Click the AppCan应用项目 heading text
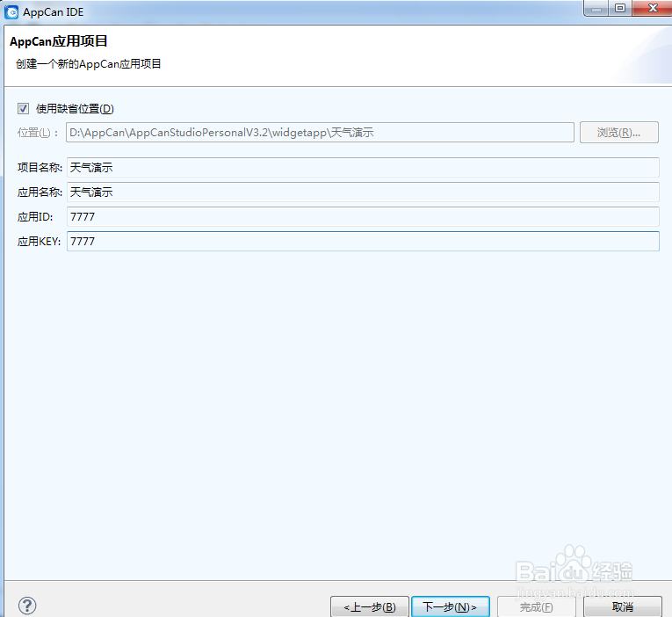The image size is (672, 617). click(x=58, y=41)
